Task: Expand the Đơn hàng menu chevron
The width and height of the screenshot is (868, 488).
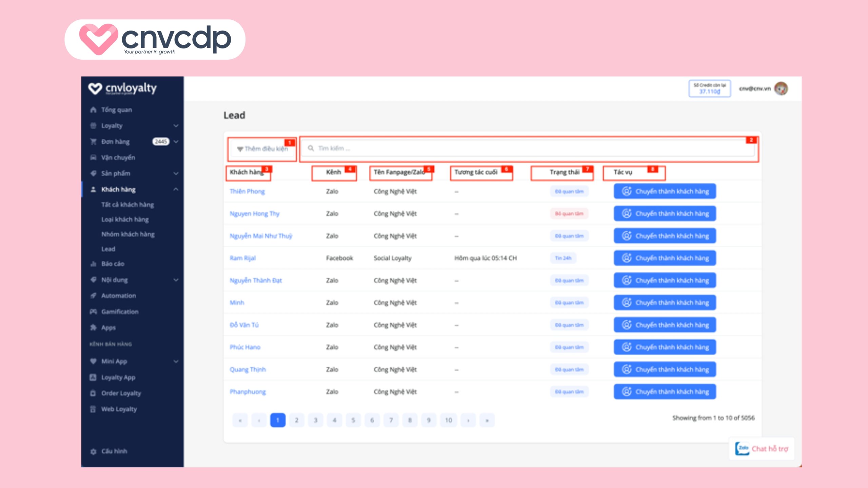Action: (x=176, y=142)
